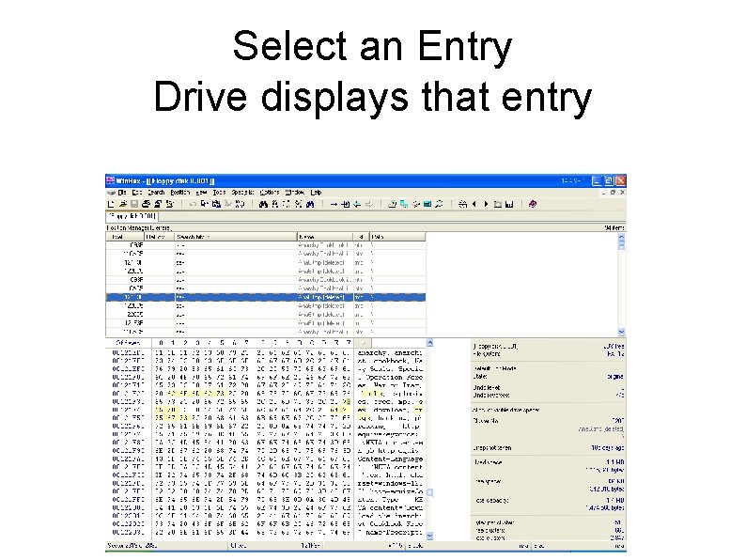The image size is (746, 560).
Task: Select the Floppy disk document tab
Action: [132, 216]
